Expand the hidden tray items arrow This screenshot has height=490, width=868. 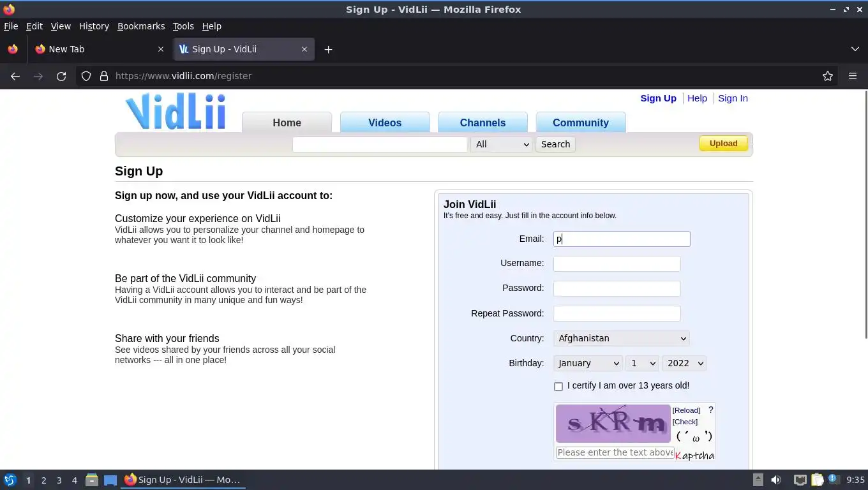pyautogui.click(x=758, y=480)
